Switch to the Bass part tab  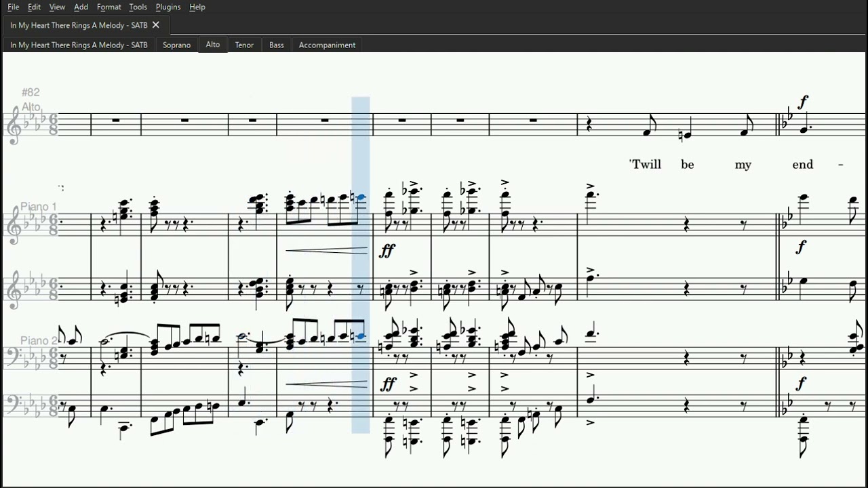pyautogui.click(x=276, y=45)
